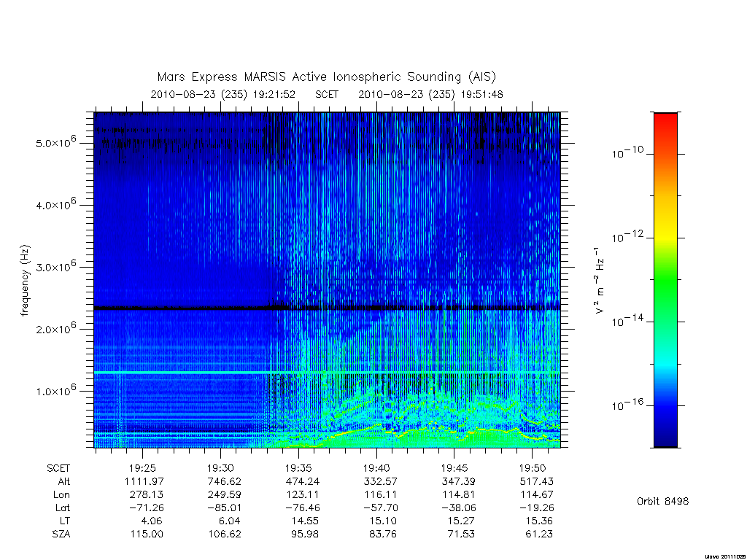Click the dark blue bottom of the colorbar
Image resolution: width=747 pixels, height=560 pixels.
click(665, 438)
